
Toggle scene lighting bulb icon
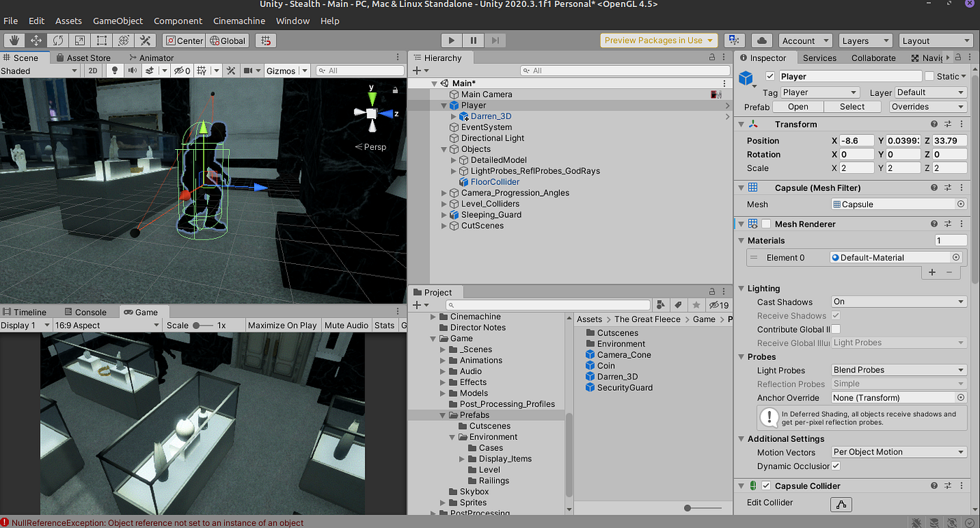pos(115,70)
